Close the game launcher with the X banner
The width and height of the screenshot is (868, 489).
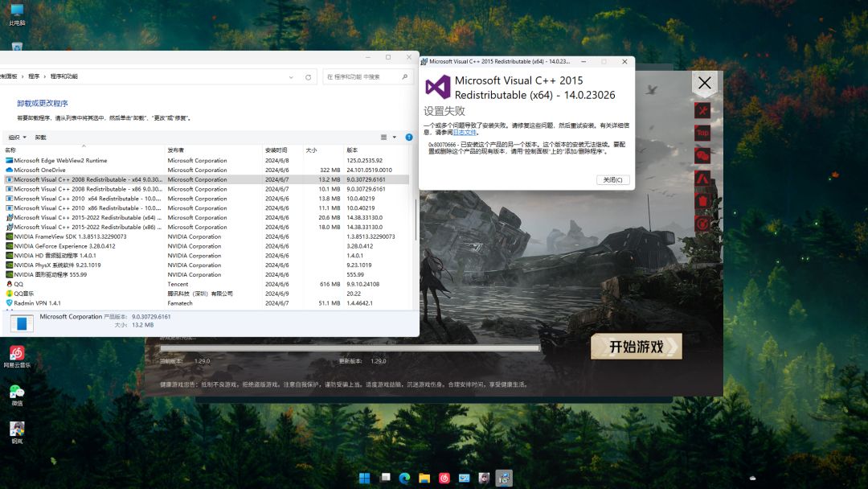pos(705,83)
